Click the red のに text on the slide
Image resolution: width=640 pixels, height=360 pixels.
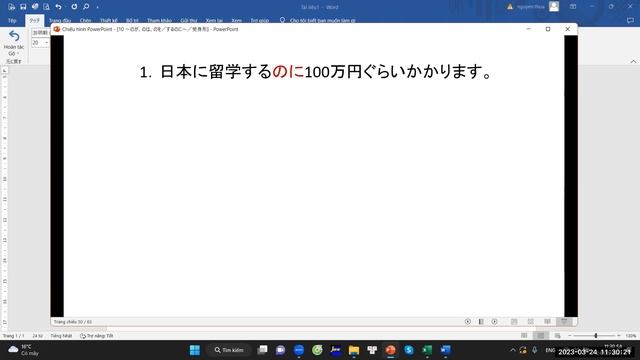[288, 72]
